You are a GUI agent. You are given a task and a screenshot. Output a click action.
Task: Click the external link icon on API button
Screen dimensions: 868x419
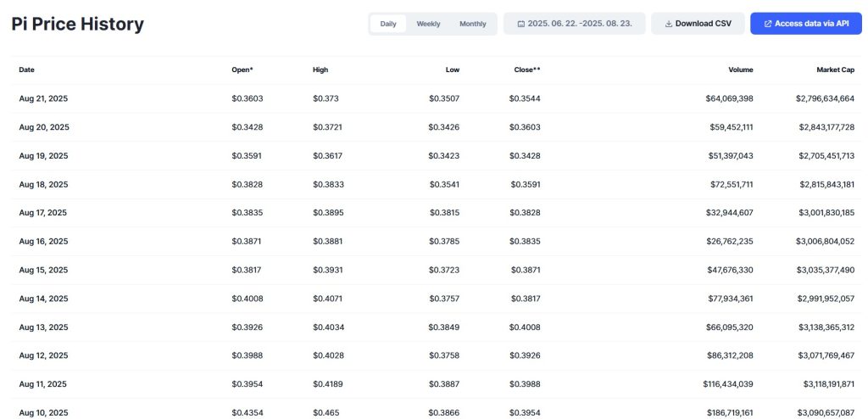pos(768,24)
